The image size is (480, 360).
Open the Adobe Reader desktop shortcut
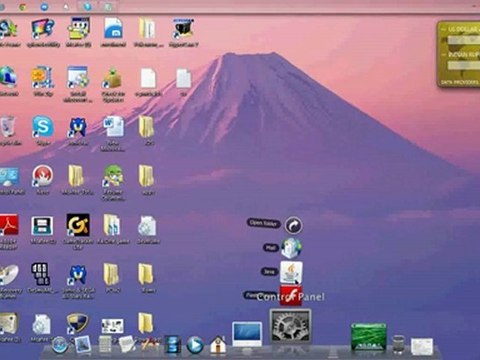click(9, 225)
